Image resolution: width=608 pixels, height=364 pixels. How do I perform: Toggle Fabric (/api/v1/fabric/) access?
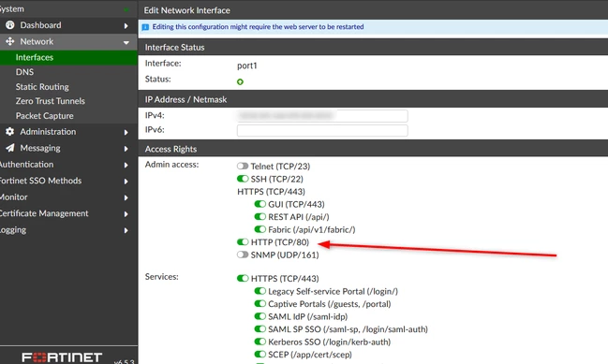click(260, 229)
